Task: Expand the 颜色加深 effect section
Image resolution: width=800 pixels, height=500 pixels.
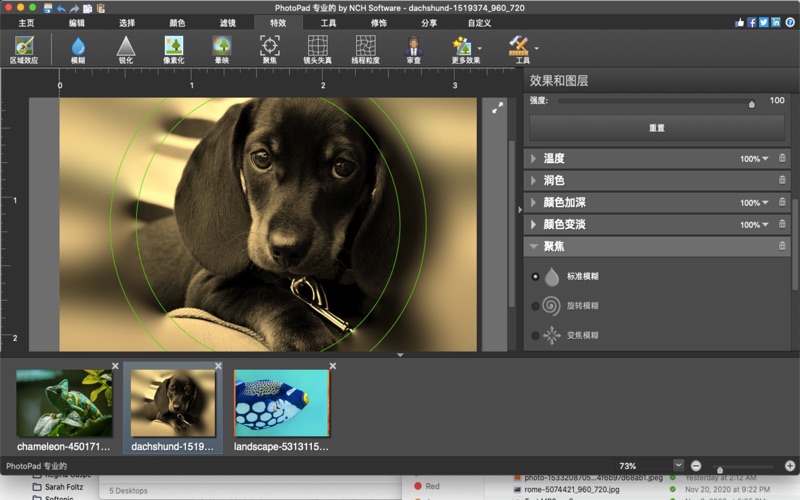Action: (534, 203)
